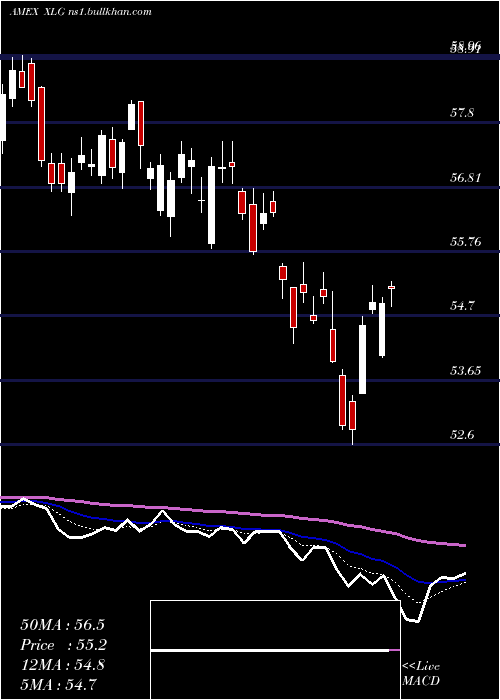Click the 12MA : 54.8 value
500x700 pixels.
coord(62,665)
